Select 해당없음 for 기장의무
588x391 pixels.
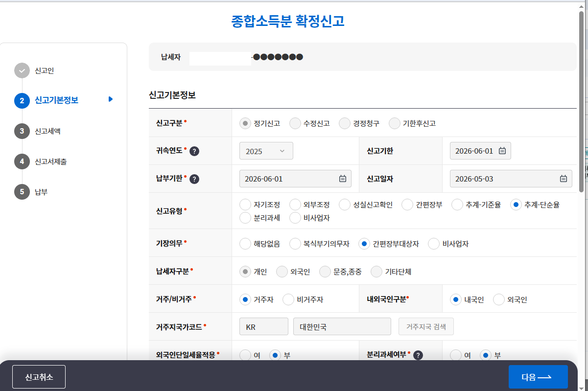[x=245, y=244]
